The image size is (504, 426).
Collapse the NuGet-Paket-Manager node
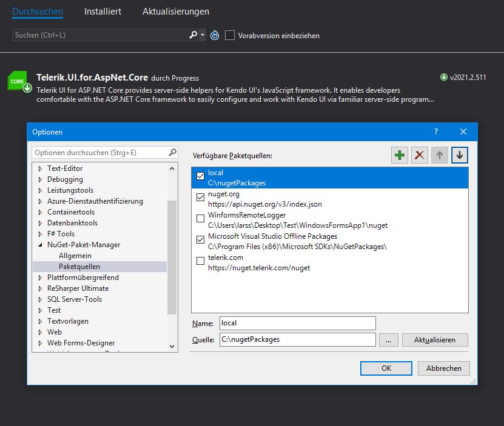40,245
